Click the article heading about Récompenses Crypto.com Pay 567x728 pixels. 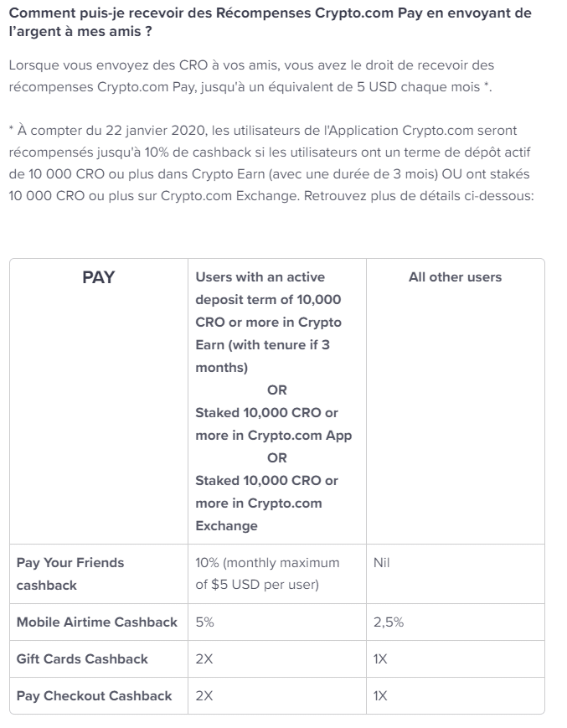(x=270, y=22)
